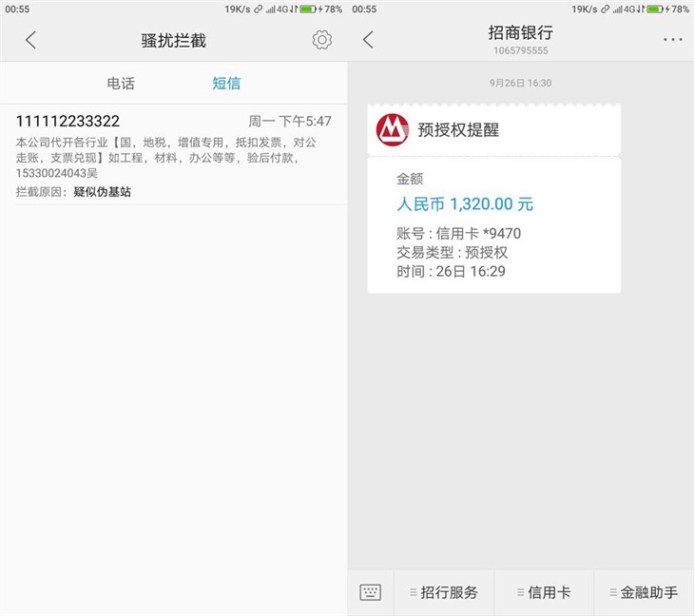Switch to keyboard input icon in 招商银行 chat

tap(371, 592)
